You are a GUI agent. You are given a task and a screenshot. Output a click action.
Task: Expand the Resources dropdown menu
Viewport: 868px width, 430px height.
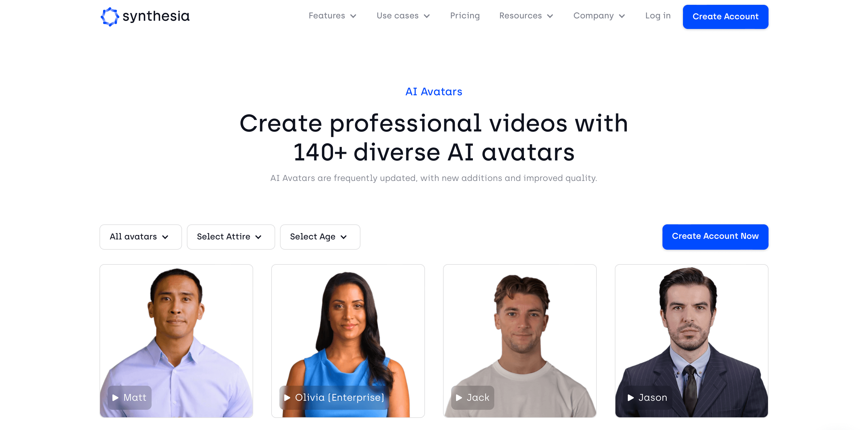[x=526, y=16]
